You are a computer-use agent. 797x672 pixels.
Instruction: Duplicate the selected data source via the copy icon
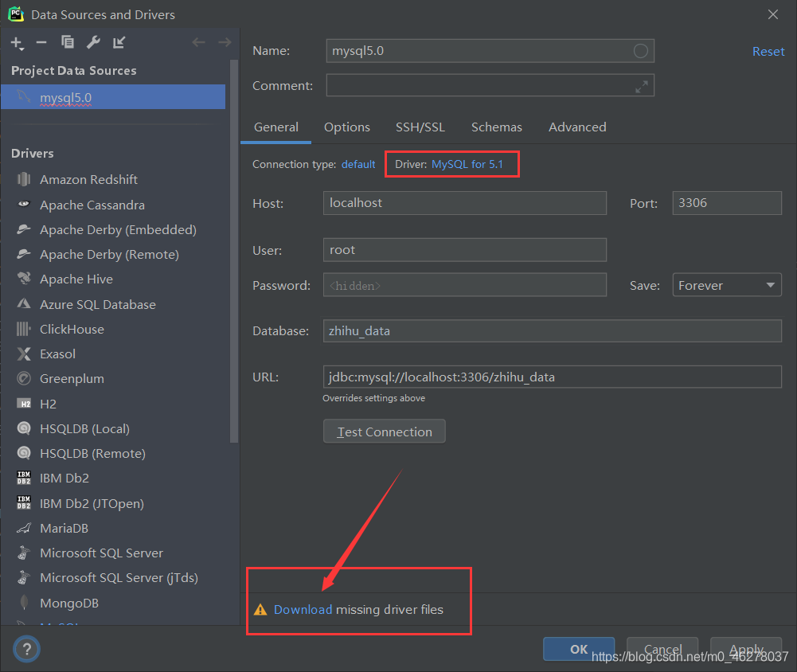click(x=67, y=42)
